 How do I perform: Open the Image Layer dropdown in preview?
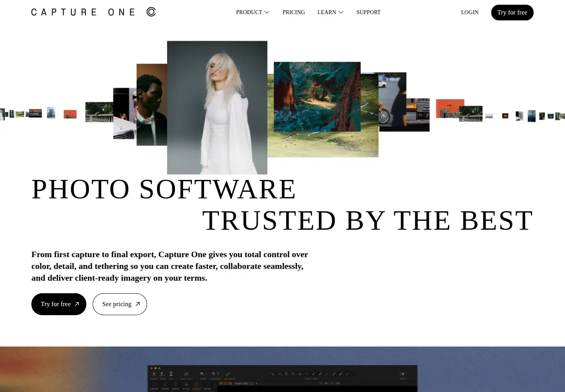(x=244, y=383)
